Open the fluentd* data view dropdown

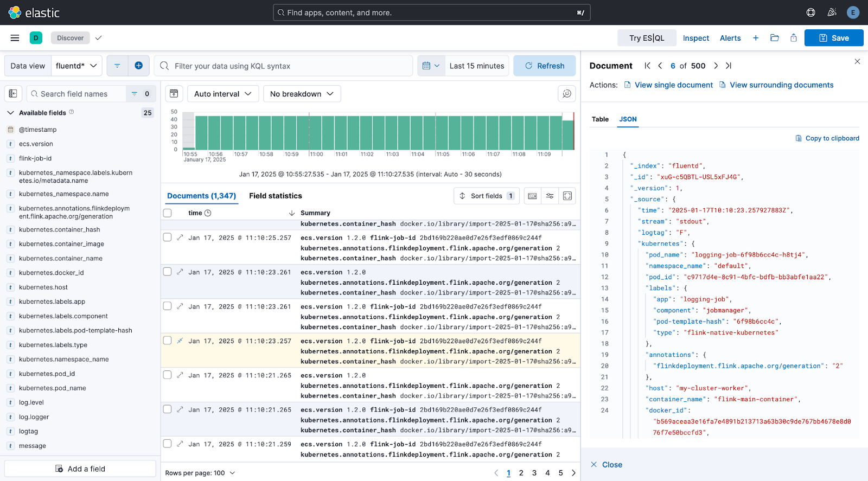(76, 66)
